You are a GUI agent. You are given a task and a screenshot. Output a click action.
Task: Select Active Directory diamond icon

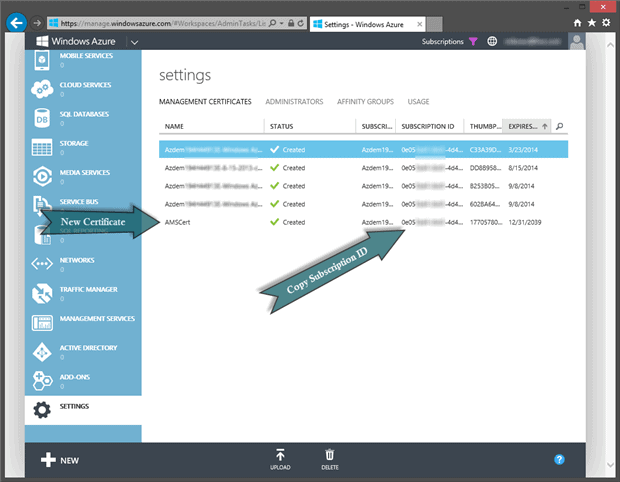[42, 352]
